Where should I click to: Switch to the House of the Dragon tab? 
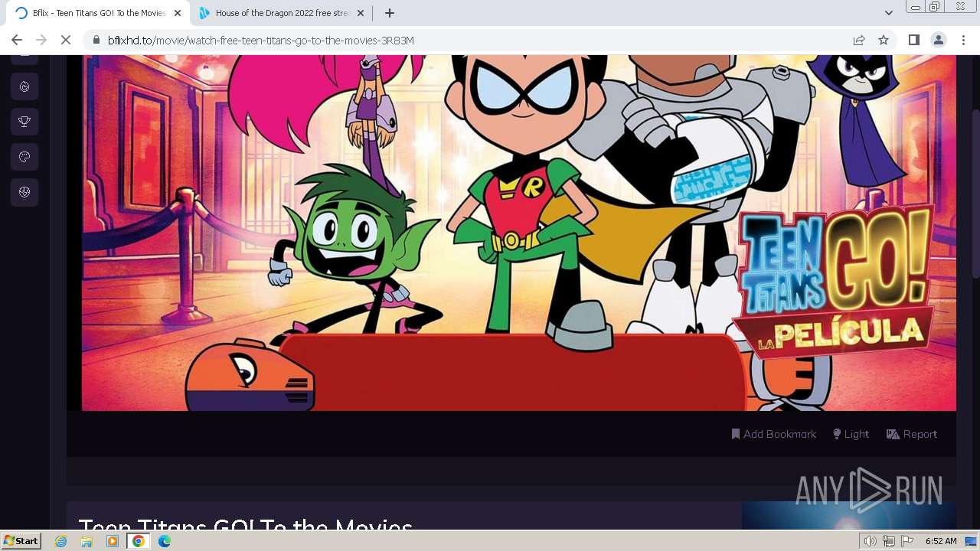pos(281,13)
